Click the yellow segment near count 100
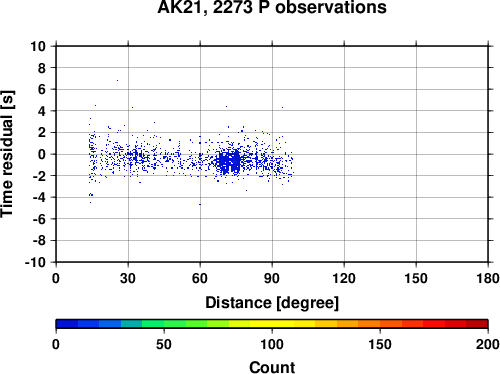Image resolution: width=500 pixels, height=374 pixels. point(272,324)
